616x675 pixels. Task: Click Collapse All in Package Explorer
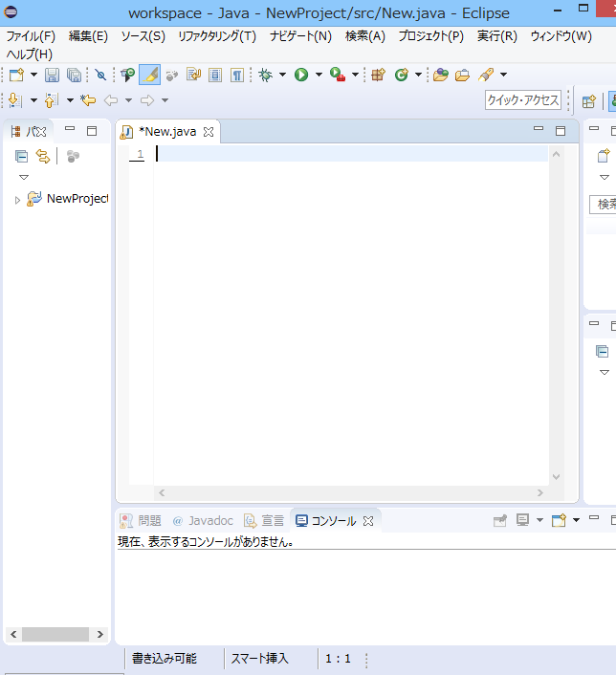point(21,156)
